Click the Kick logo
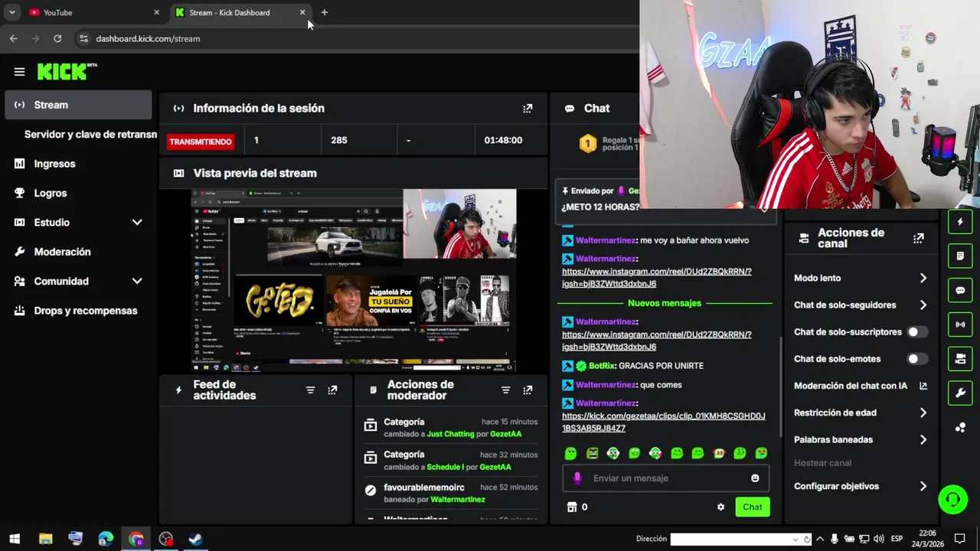Screen dimensions: 980x551 coord(67,71)
